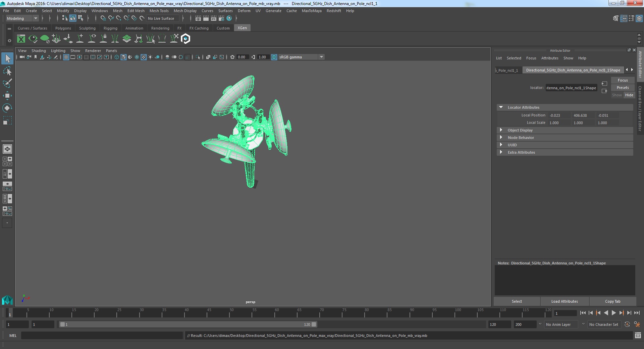The image size is (644, 349).
Task: Click shelf settings gear icon
Action: (9, 41)
